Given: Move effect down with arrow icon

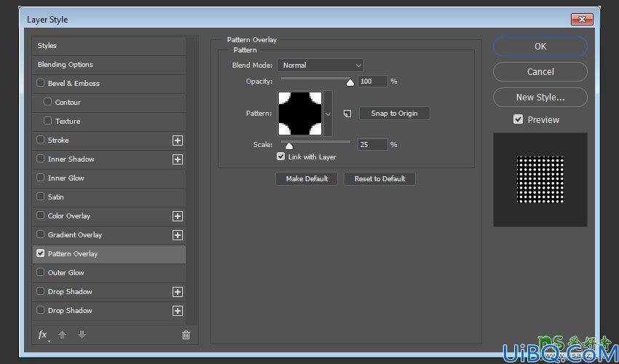Looking at the screenshot, I should coord(82,335).
